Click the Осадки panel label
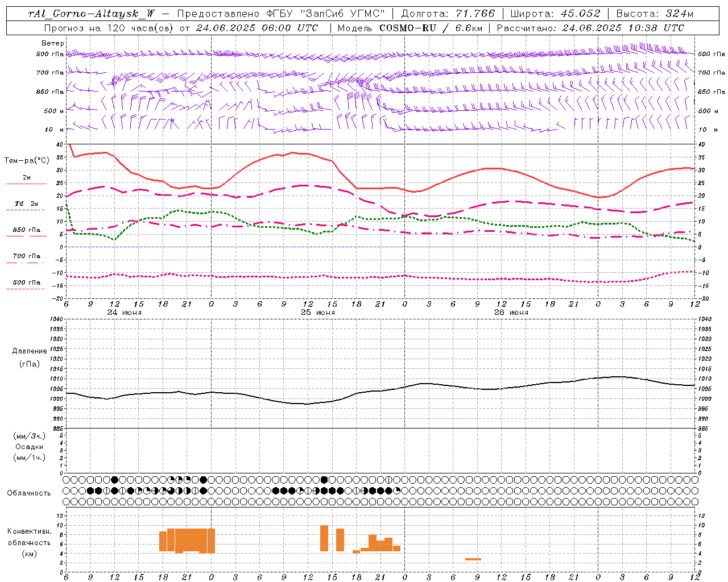Image resolution: width=728 pixels, height=582 pixels. 30,447
